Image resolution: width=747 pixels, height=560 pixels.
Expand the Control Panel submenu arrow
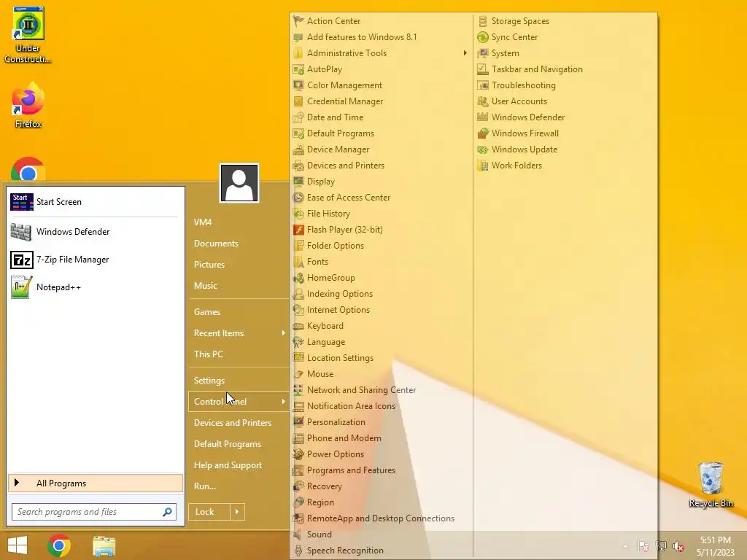click(283, 402)
